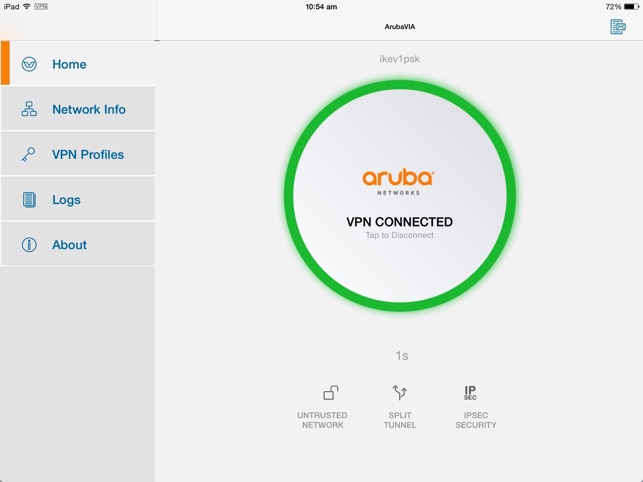Click the ikev1psk profile name
Viewport: 643px width, 482px height.
400,59
